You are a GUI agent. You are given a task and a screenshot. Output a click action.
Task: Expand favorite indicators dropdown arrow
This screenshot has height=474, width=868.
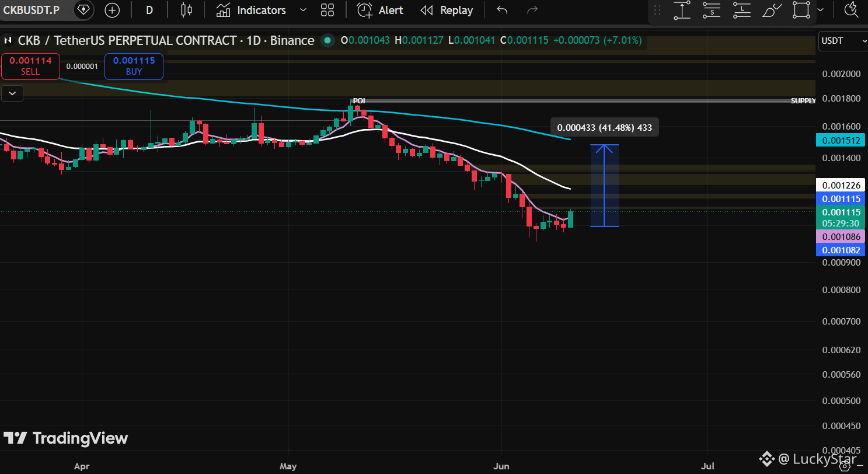tap(303, 10)
